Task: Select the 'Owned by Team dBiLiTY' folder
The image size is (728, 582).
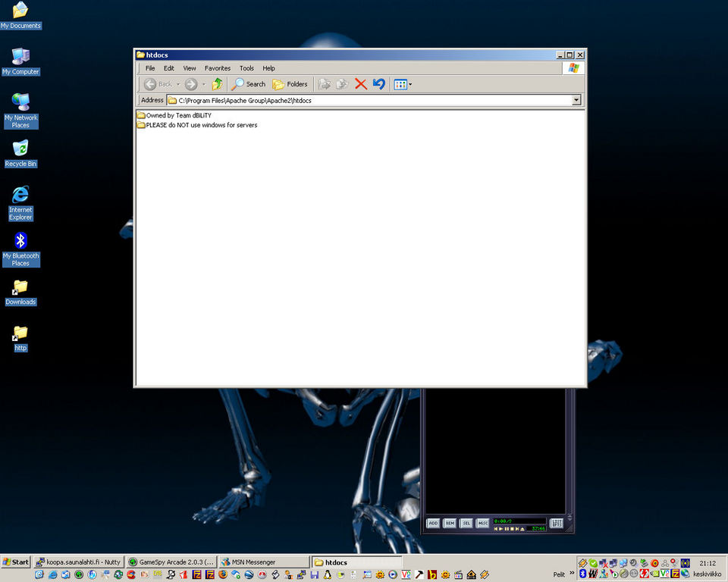Action: coord(178,115)
